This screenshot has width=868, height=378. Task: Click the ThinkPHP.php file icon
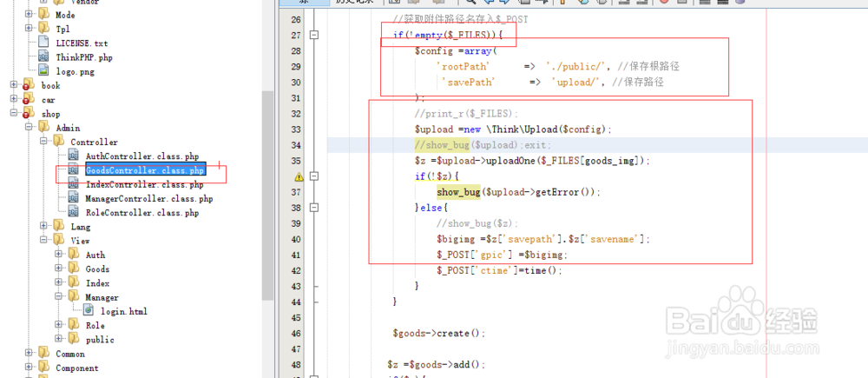point(44,56)
